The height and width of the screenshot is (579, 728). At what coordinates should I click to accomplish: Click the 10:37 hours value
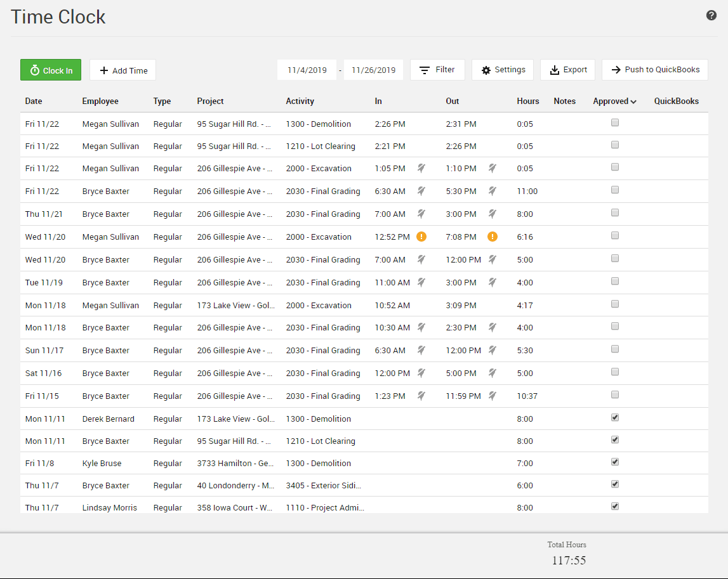pos(527,396)
